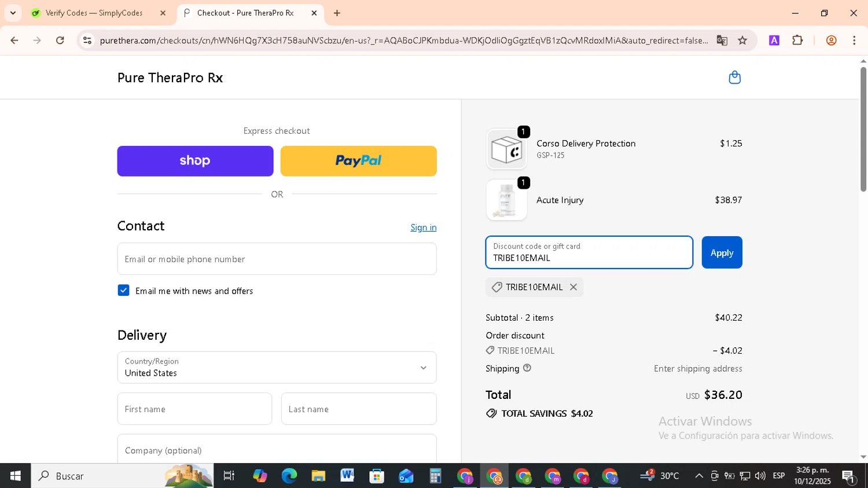Focus the First name field
Viewport: 868px width, 488px height.
(194, 409)
